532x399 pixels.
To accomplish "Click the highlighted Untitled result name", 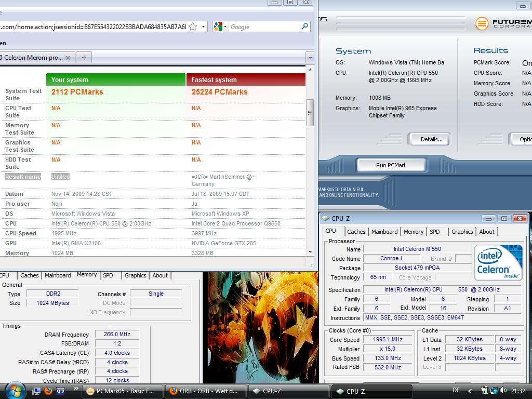I will (x=60, y=177).
